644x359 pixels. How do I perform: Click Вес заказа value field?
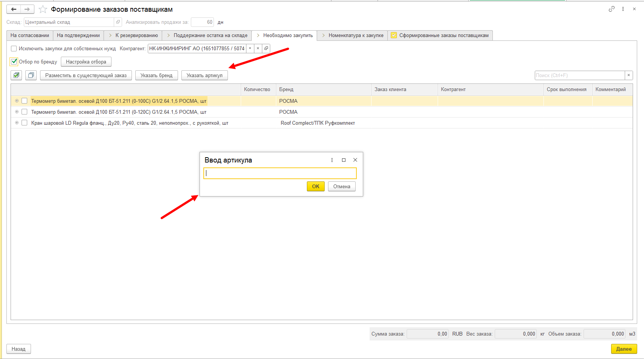(x=516, y=334)
